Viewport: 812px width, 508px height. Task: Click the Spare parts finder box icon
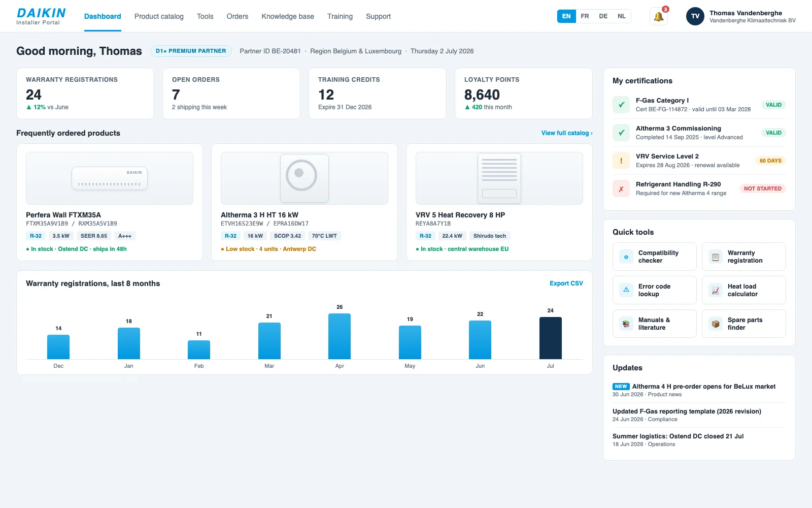(716, 324)
